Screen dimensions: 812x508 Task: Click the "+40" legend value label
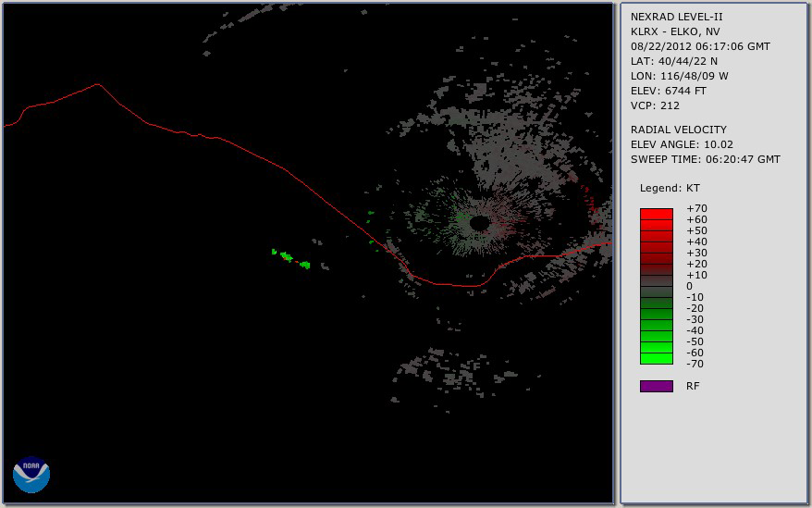tap(697, 242)
